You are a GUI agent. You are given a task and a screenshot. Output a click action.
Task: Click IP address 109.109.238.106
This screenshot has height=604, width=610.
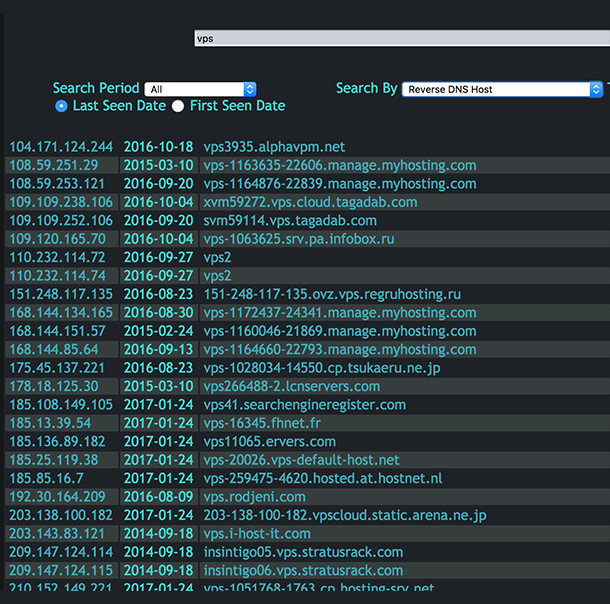pyautogui.click(x=61, y=202)
